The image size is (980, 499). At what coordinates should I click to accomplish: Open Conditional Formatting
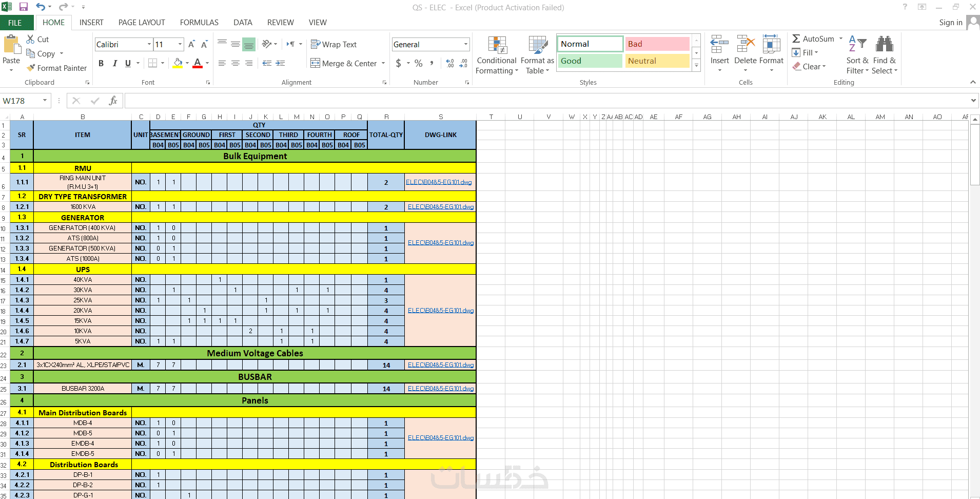pos(496,55)
